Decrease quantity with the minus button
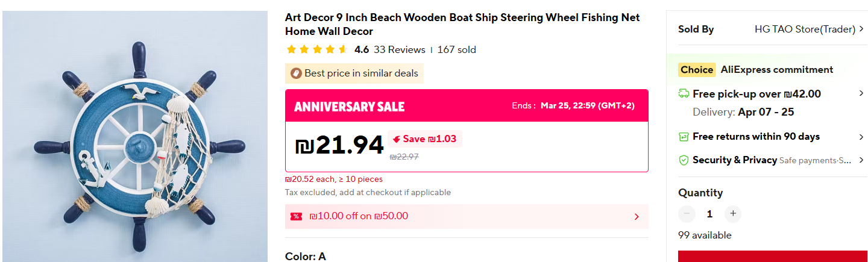 687,214
